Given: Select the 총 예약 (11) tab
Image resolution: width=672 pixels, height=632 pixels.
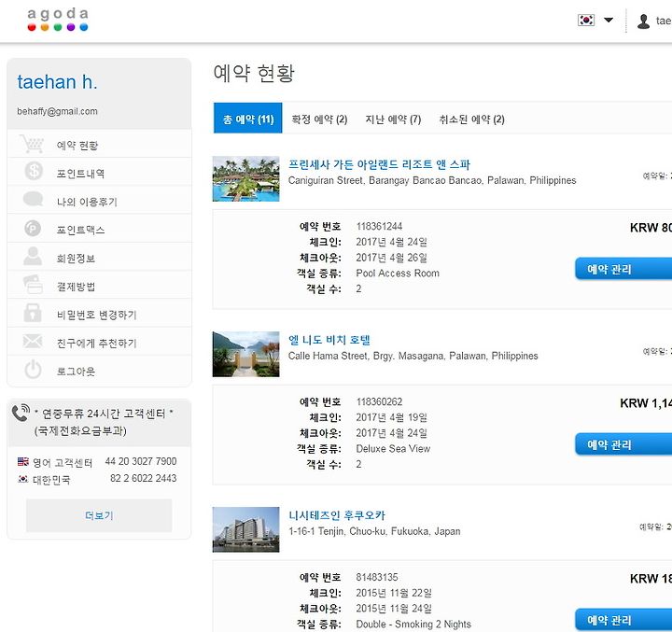Looking at the screenshot, I should tap(247, 119).
